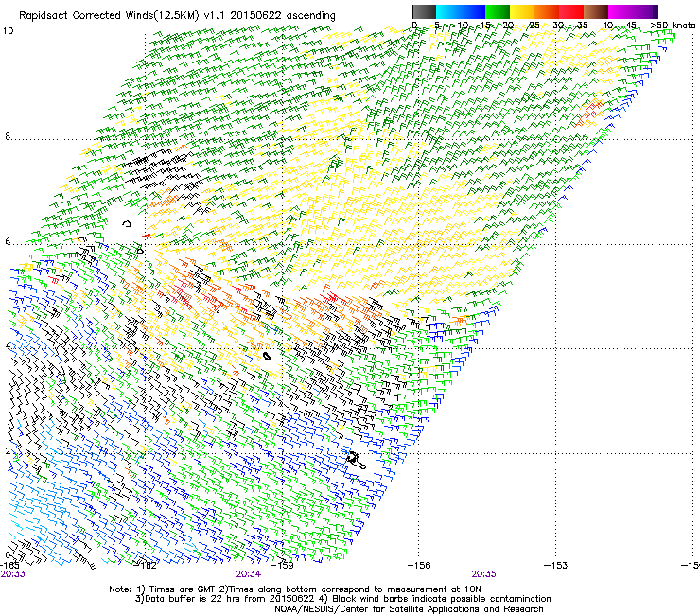Click the gray 0–5 knots legend swatch
Viewport: 700px width, 615px height.
(424, 11)
